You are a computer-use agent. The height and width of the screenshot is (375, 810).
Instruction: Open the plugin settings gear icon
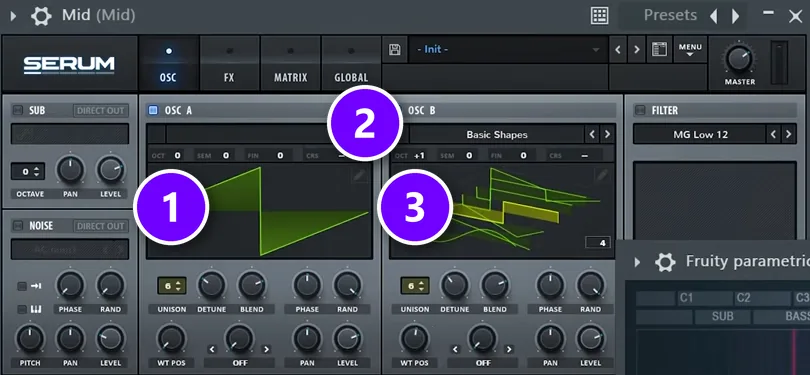[x=41, y=16]
